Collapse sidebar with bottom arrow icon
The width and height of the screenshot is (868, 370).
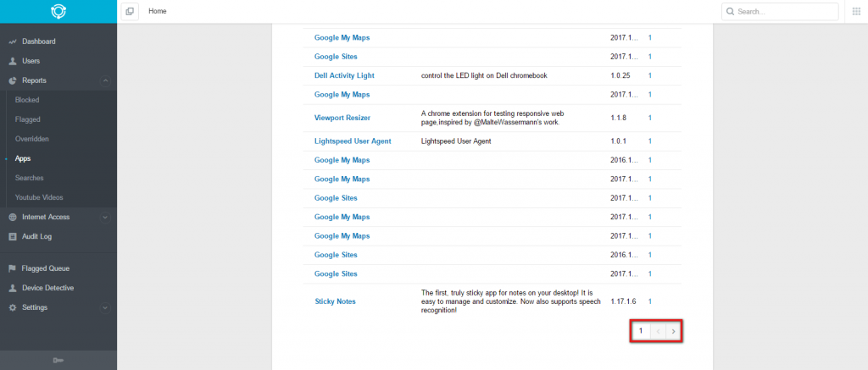(58, 361)
